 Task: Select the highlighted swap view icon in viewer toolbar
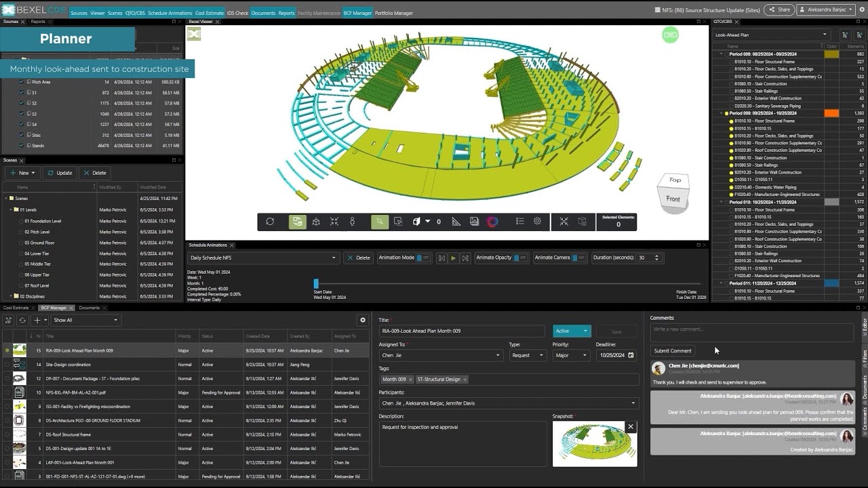pos(297,222)
